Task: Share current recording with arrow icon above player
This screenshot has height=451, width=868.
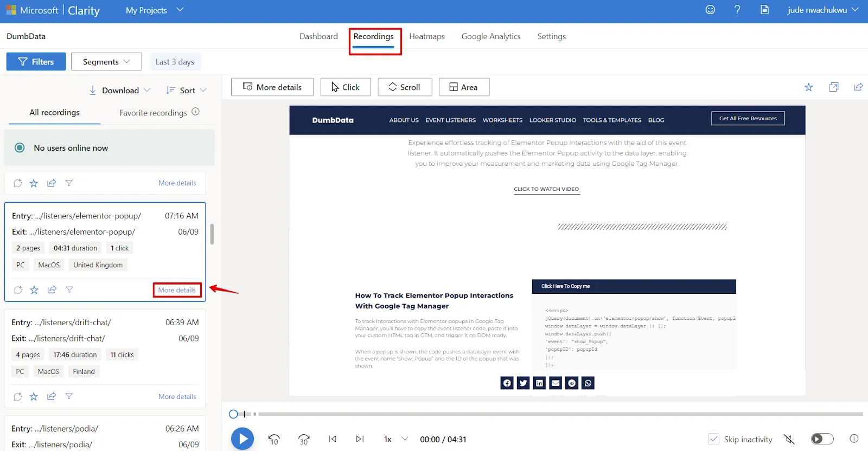Action: coord(858,87)
